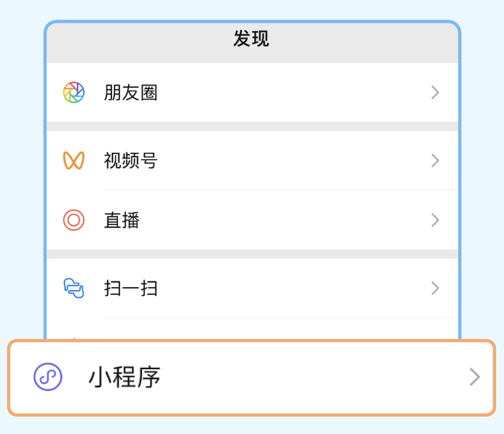Go to the 直播 text label
Screen dimensions: 504x434
(122, 220)
